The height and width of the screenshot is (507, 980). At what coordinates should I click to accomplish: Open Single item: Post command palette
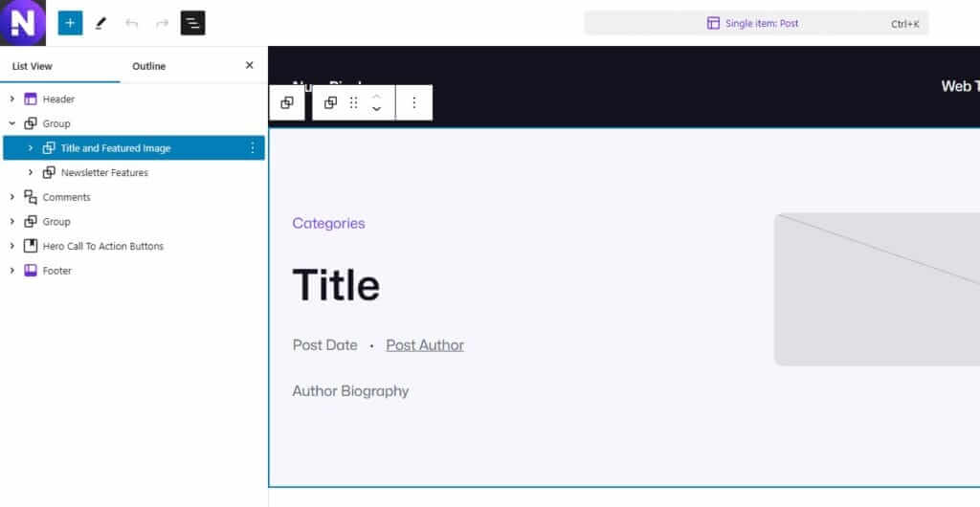tap(756, 23)
